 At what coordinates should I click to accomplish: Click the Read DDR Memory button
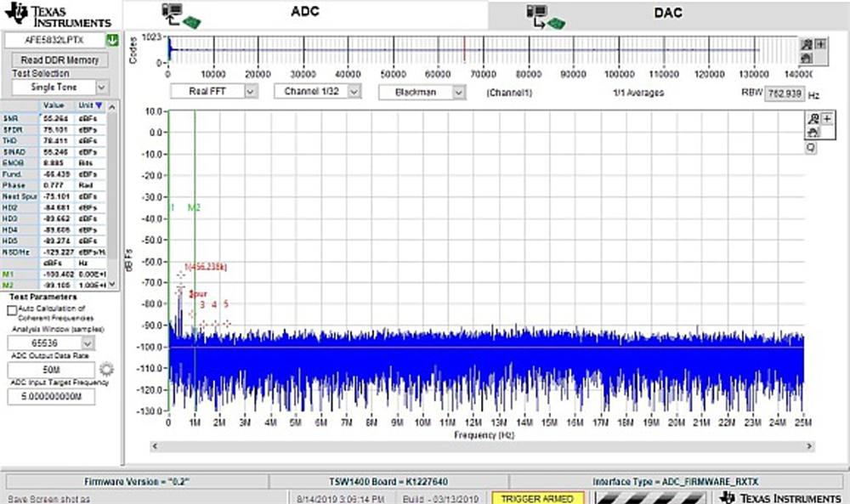pyautogui.click(x=59, y=60)
